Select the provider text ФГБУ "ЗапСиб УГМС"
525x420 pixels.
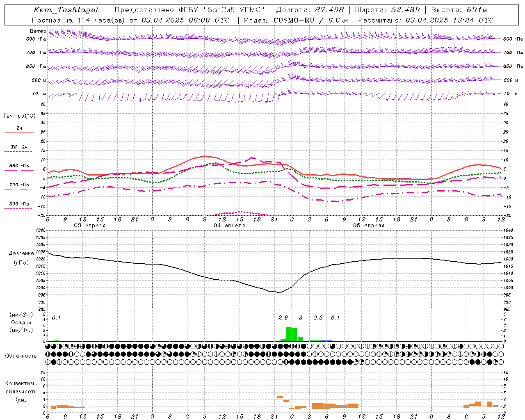pos(222,10)
